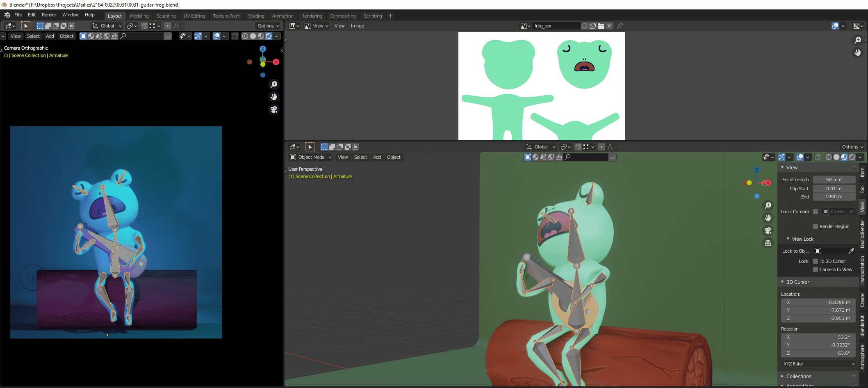Image resolution: width=868 pixels, height=388 pixels.
Task: Click the Image menu in image editor
Action: coord(357,26)
